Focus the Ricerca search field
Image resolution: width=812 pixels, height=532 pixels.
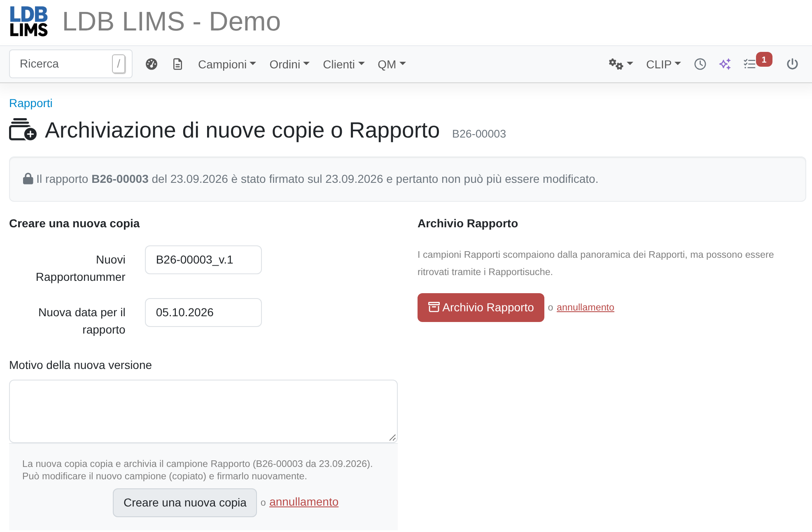(71, 64)
